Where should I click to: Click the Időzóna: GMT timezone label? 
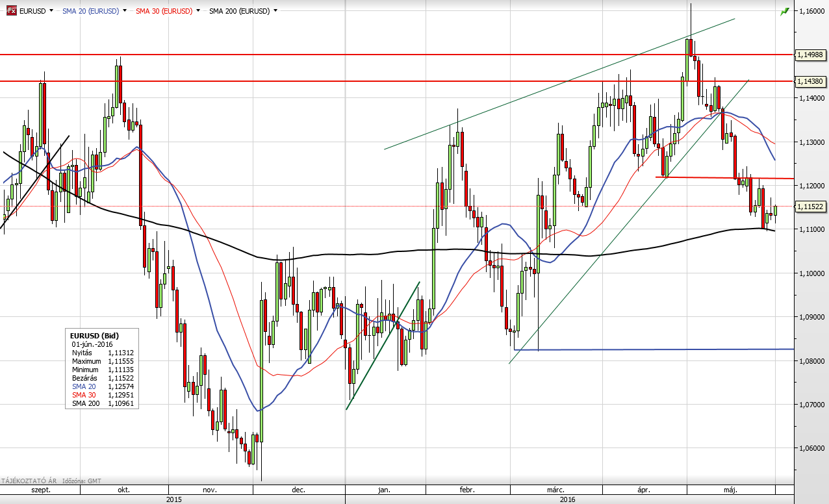coord(81,481)
